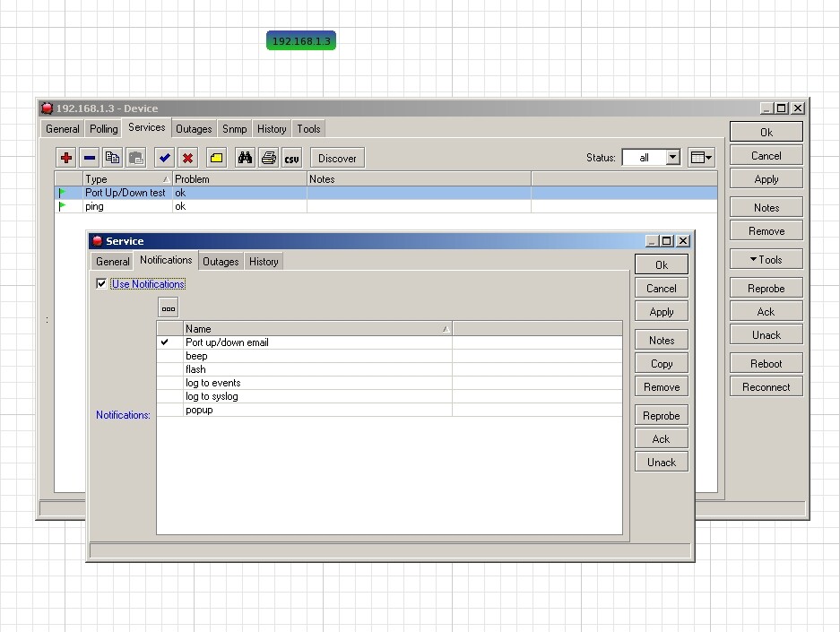Click Ok in the Service window
The image size is (840, 632).
(662, 264)
